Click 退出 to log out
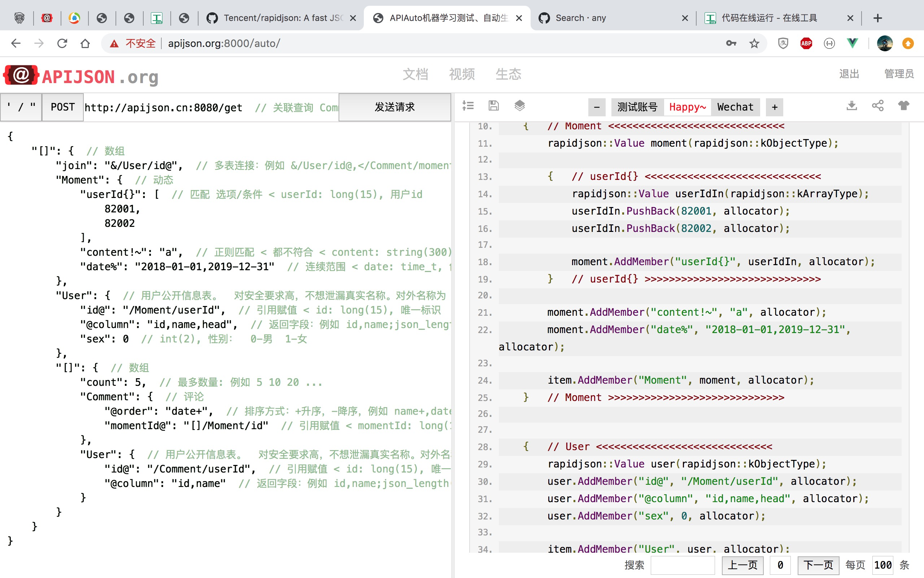This screenshot has height=578, width=924. tap(849, 74)
